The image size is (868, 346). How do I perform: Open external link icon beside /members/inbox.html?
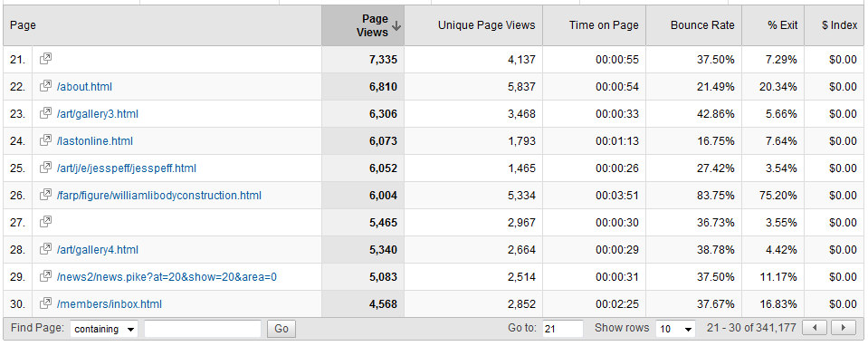click(46, 303)
